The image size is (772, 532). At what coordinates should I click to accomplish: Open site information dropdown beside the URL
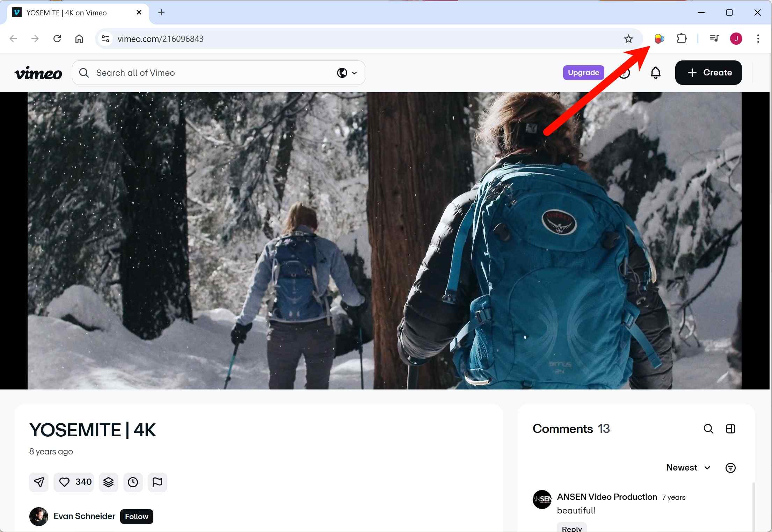(105, 38)
